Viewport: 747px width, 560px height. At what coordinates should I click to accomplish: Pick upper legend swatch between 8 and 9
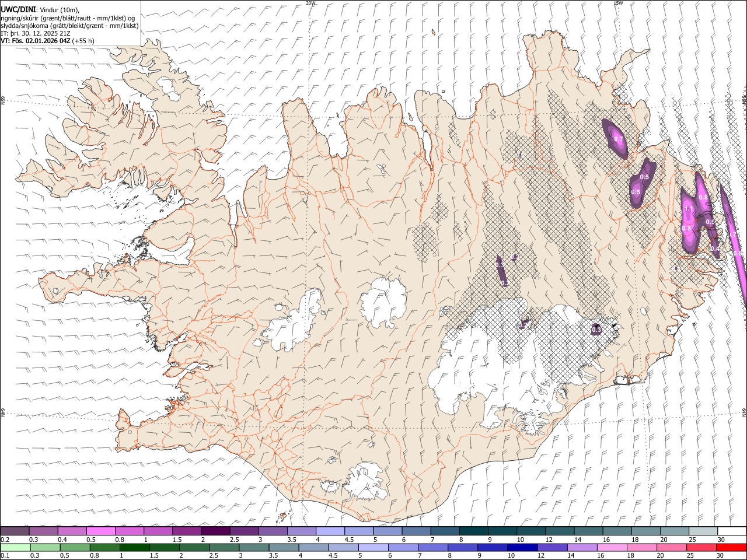point(473,531)
